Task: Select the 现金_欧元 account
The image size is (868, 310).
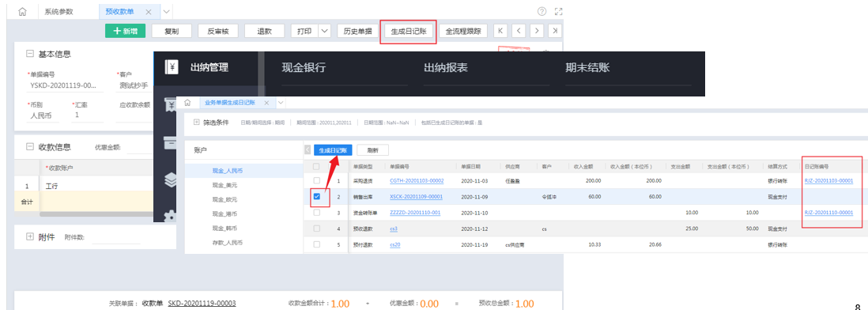Action: point(224,199)
